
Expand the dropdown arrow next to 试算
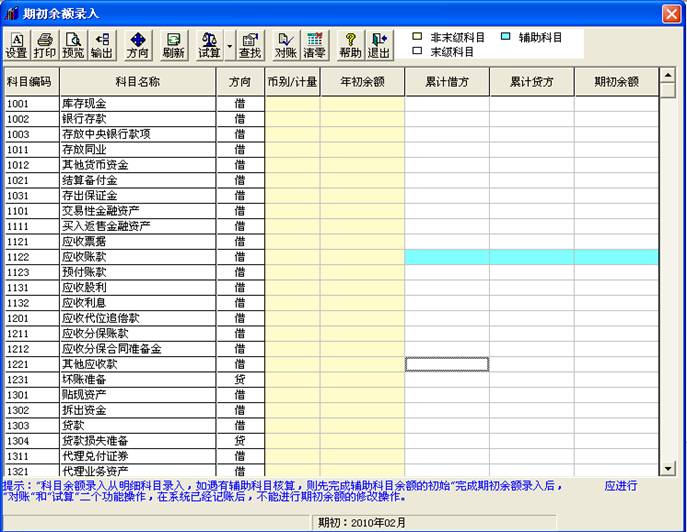click(230, 46)
